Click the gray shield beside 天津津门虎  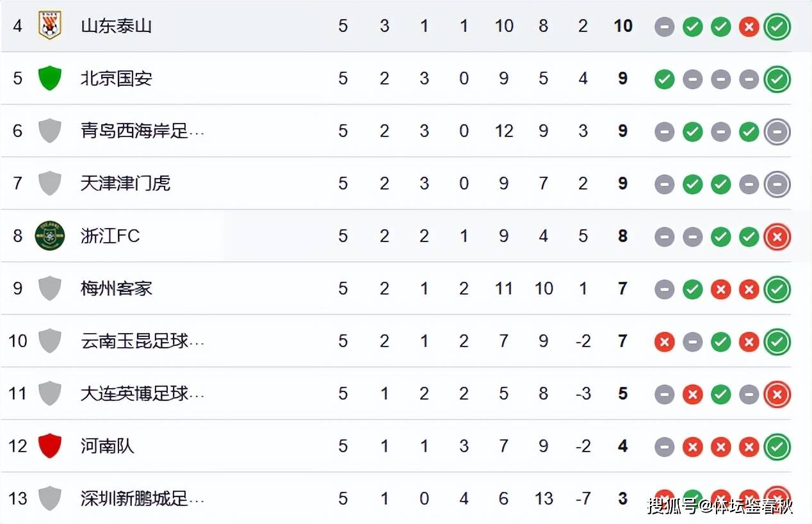tap(49, 183)
